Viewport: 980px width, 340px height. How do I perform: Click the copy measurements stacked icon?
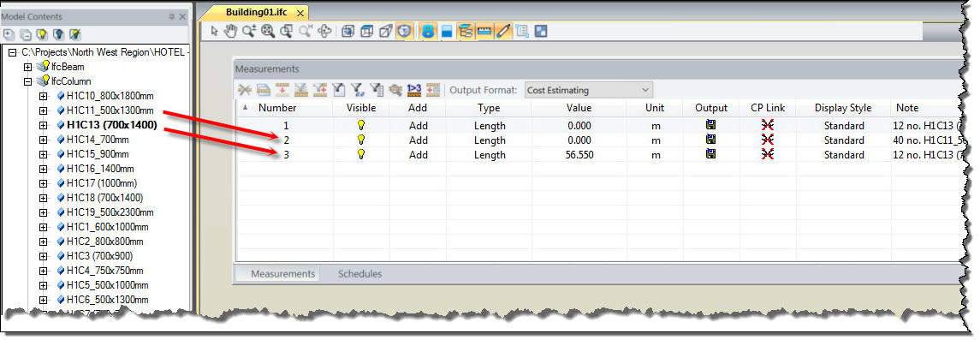click(263, 90)
